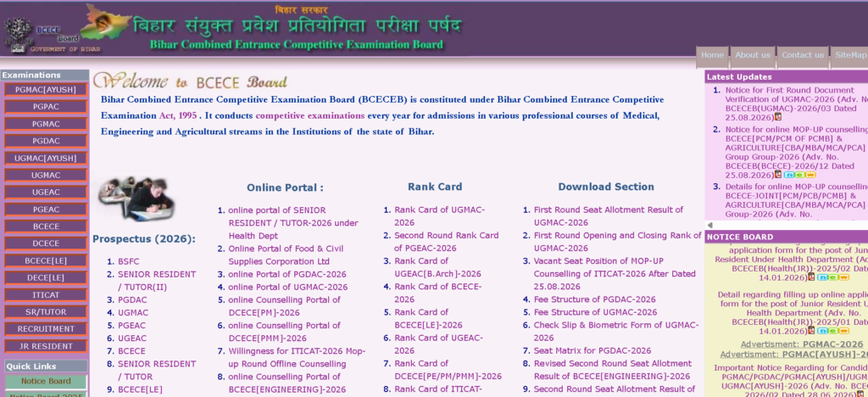Screen dimensions: 868x397
Task: Select DECE[LE] in Examinations sidebar
Action: click(x=46, y=278)
